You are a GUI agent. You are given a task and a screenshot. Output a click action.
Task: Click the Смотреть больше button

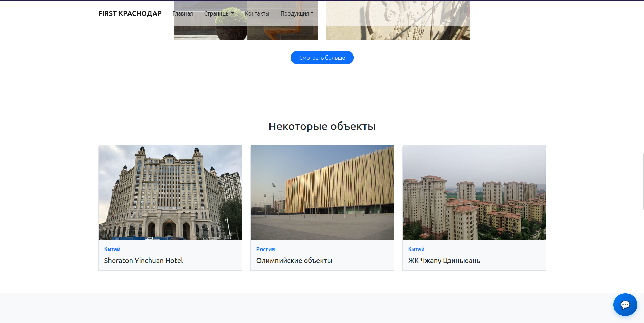[322, 58]
